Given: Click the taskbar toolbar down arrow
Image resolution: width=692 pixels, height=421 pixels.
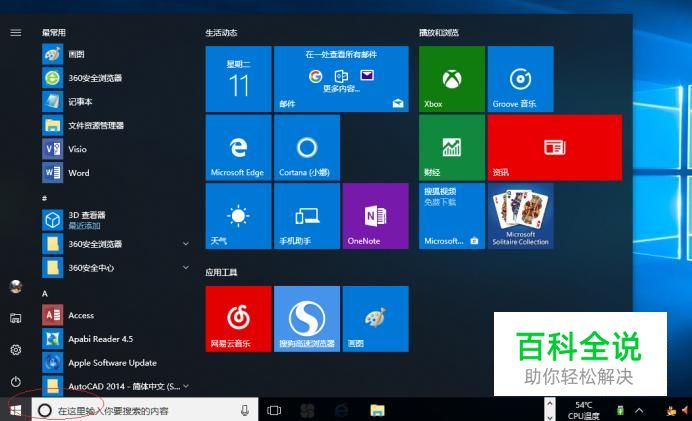Looking at the screenshot, I should coord(549,416).
